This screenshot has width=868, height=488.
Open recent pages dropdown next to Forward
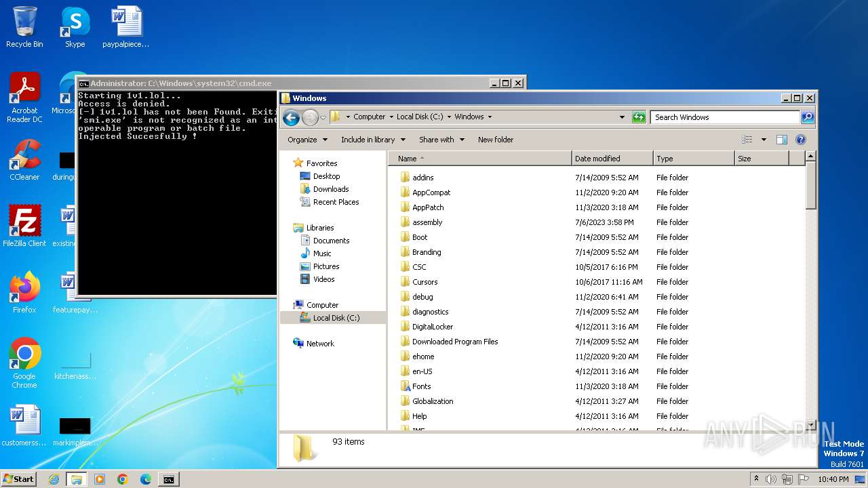point(323,117)
